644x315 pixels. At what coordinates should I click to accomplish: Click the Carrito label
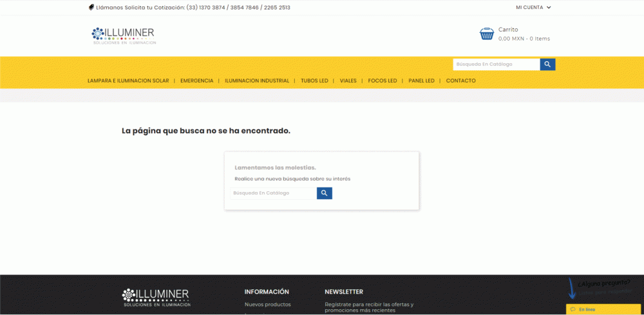pos(508,30)
